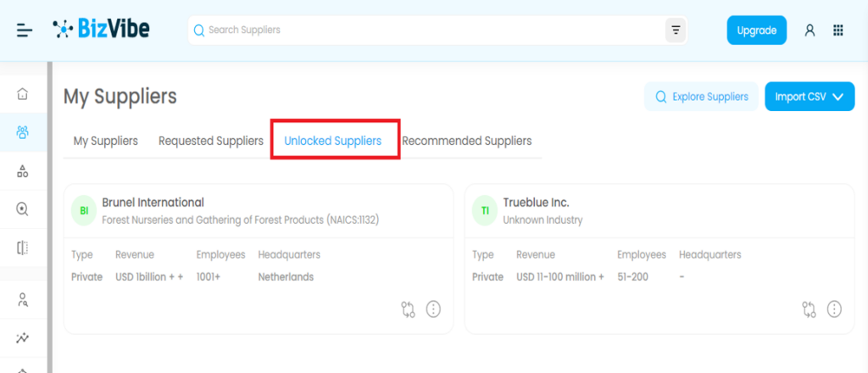
Task: Click the compare panel sidebar icon
Action: pyautogui.click(x=23, y=248)
